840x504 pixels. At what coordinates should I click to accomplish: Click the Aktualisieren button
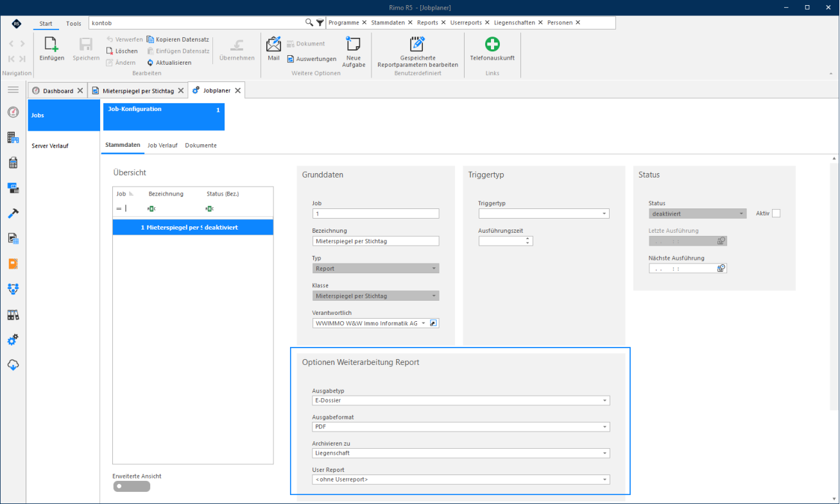coord(169,63)
